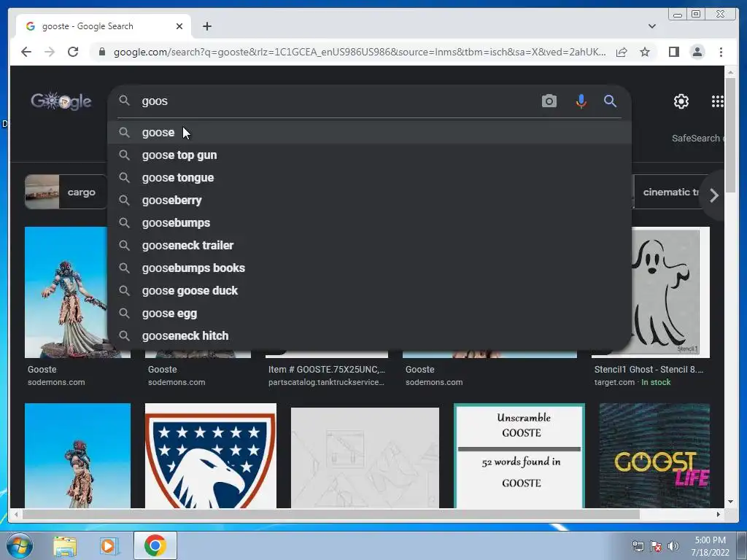Open the ghost stencil image
Viewport: 747px width, 560px height.
[x=671, y=292]
